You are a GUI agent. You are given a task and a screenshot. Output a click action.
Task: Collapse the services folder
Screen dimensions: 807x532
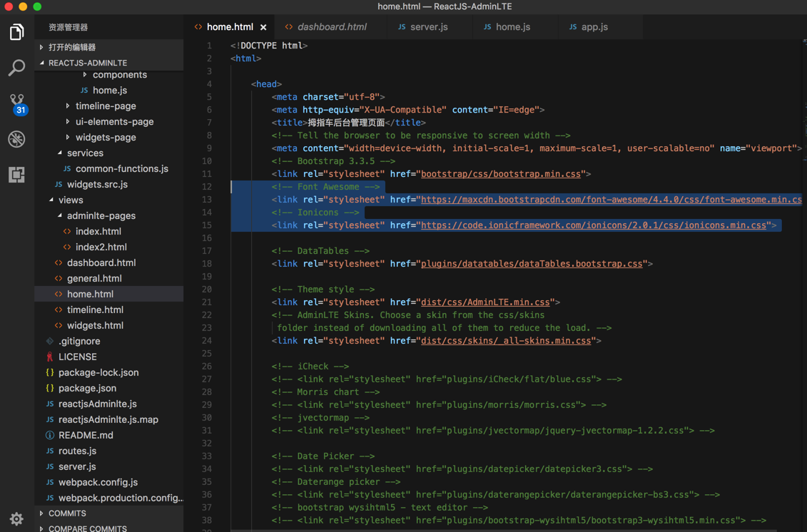pos(60,153)
